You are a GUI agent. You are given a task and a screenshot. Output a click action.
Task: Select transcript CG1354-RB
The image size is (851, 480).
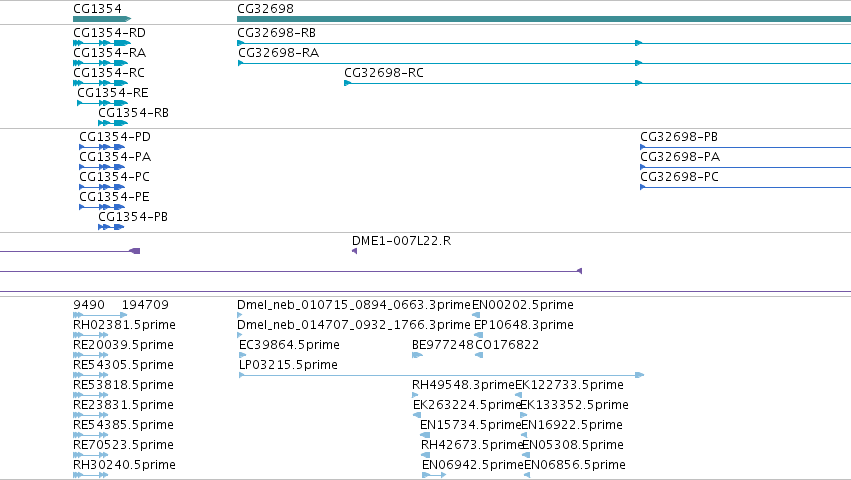133,113
